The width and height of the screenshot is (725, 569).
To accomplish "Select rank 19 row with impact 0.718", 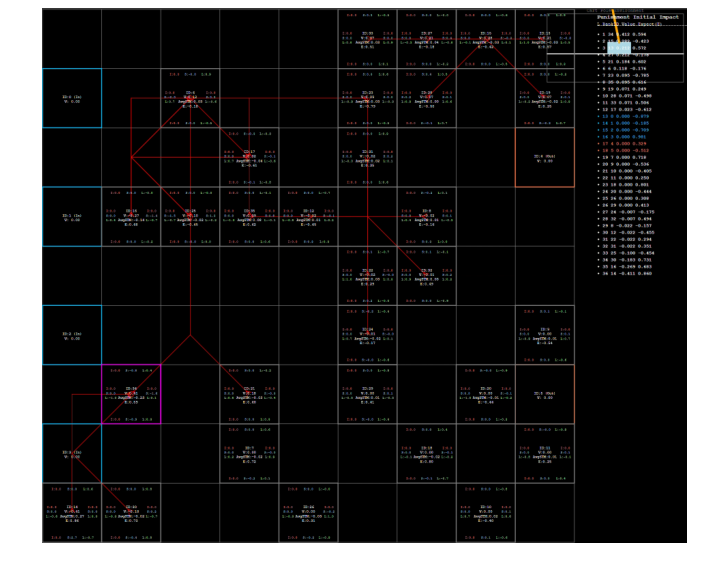I will pos(632,158).
